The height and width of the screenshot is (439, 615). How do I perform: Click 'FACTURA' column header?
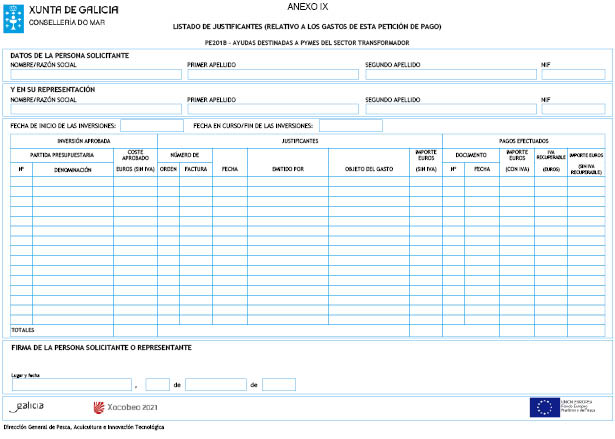[196, 169]
